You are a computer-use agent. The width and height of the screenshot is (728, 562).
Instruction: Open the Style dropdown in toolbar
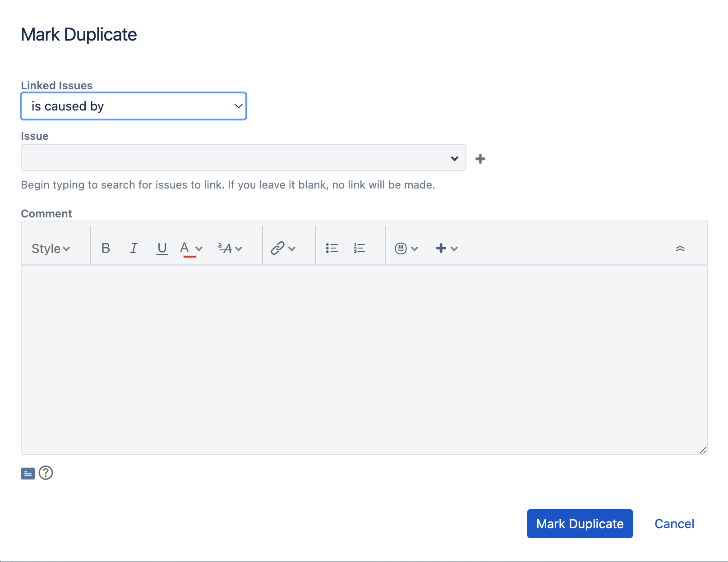pos(51,249)
